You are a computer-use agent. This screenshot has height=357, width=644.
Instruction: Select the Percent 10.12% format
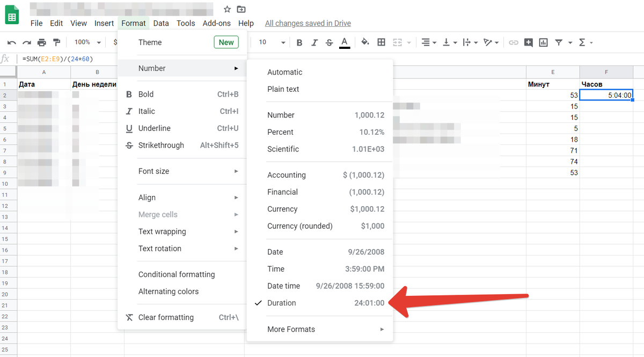point(320,132)
